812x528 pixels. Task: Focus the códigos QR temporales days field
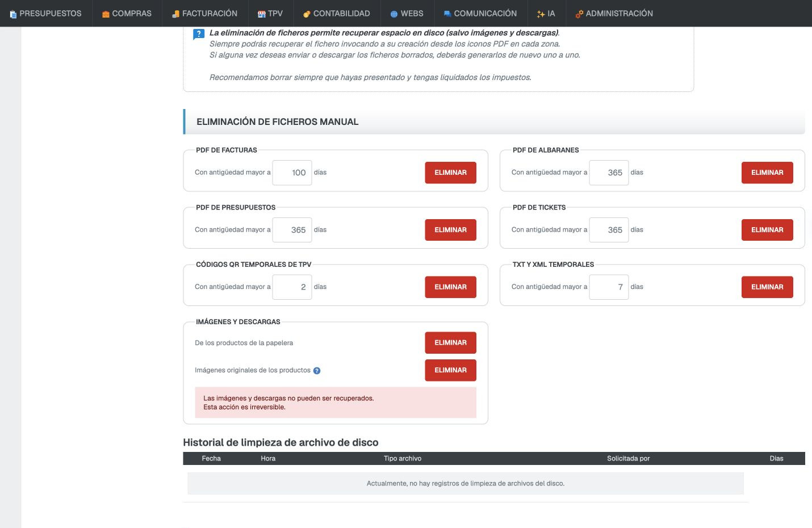coord(292,287)
